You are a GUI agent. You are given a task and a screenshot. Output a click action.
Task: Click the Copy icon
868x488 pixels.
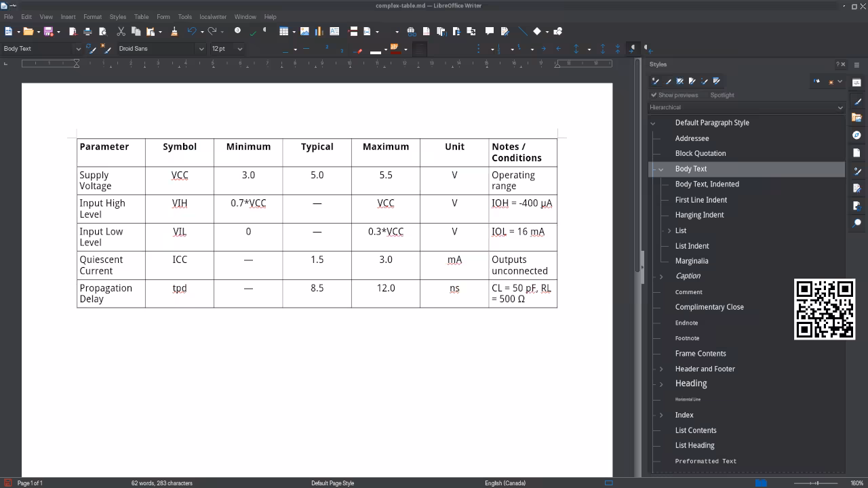click(136, 31)
